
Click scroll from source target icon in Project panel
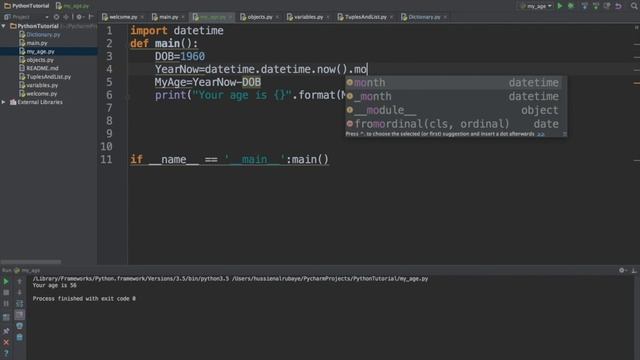point(56,17)
